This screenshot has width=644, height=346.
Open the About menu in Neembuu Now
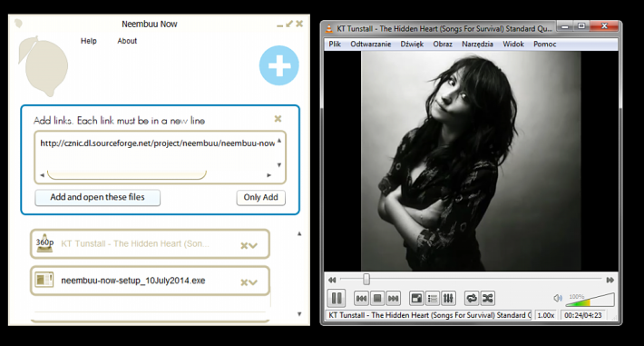pos(127,41)
